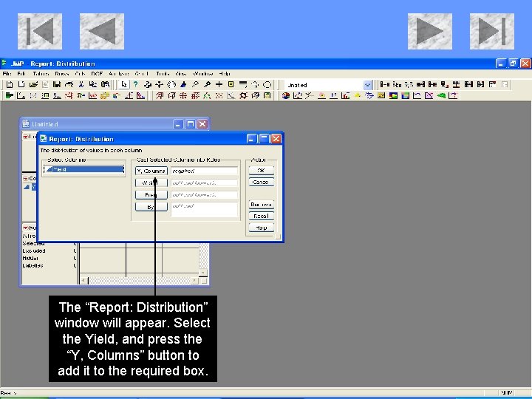Click the Open file folder icon
This screenshot has width=532, height=399.
click(33, 84)
